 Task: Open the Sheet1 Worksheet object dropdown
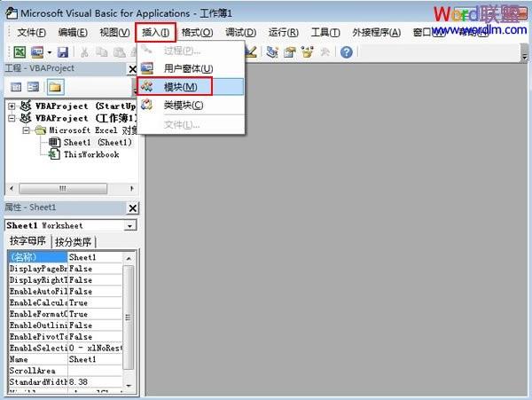pyautogui.click(x=130, y=226)
